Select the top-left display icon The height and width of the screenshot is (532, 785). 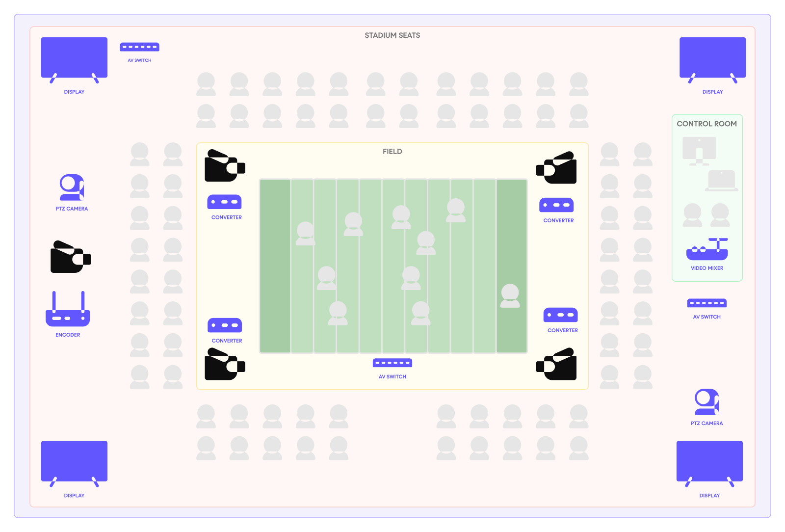[x=74, y=60]
